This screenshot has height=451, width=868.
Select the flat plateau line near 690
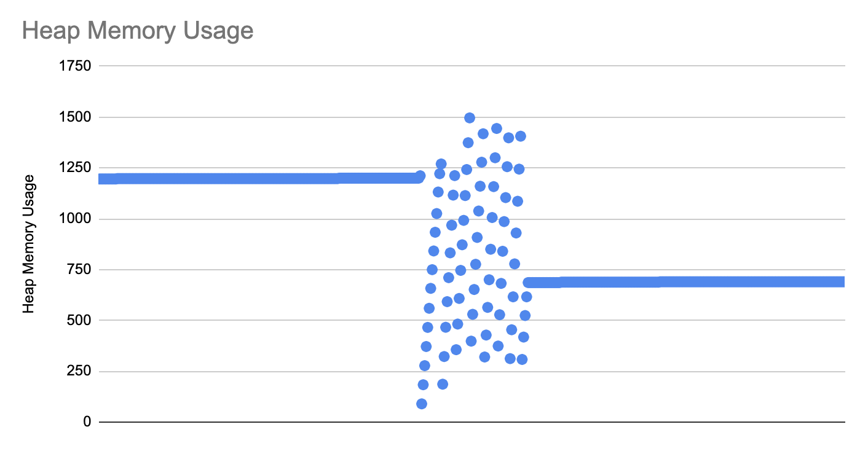click(x=685, y=282)
